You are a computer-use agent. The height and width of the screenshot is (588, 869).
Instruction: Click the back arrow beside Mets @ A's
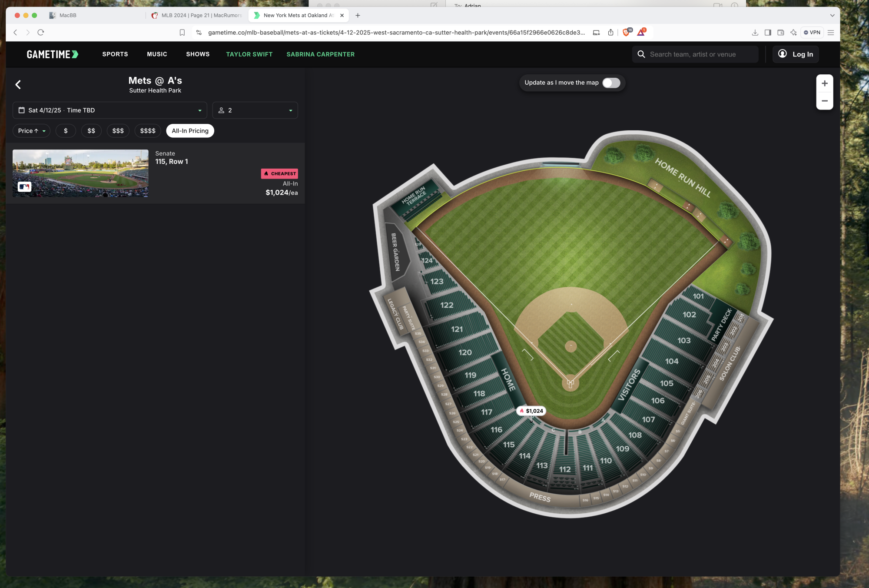click(18, 85)
